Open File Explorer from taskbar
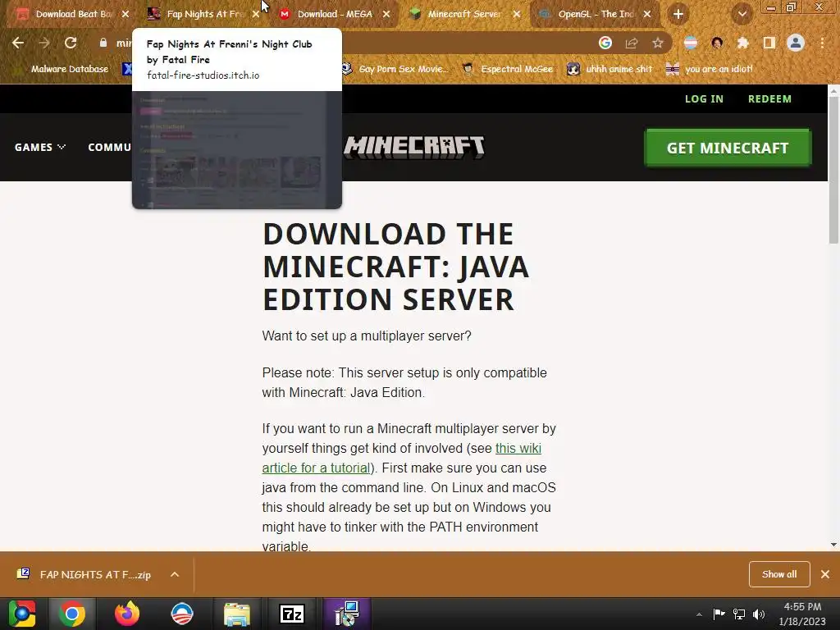This screenshot has height=630, width=840. 237,614
